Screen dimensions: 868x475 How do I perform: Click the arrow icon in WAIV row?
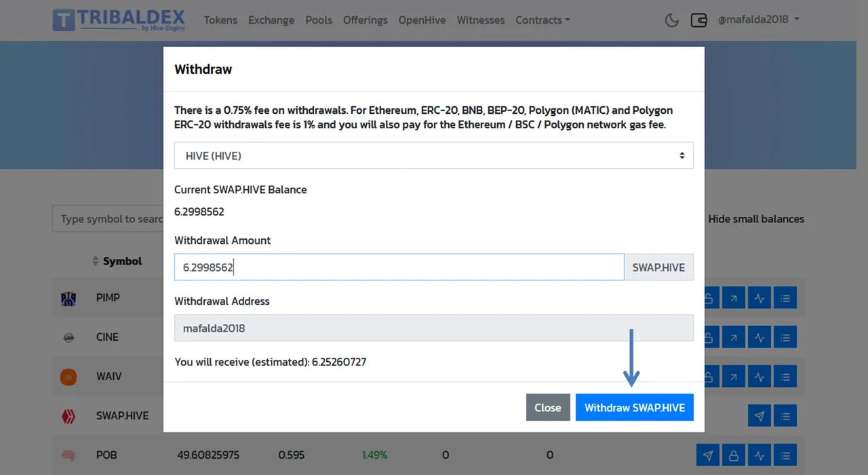[734, 376]
